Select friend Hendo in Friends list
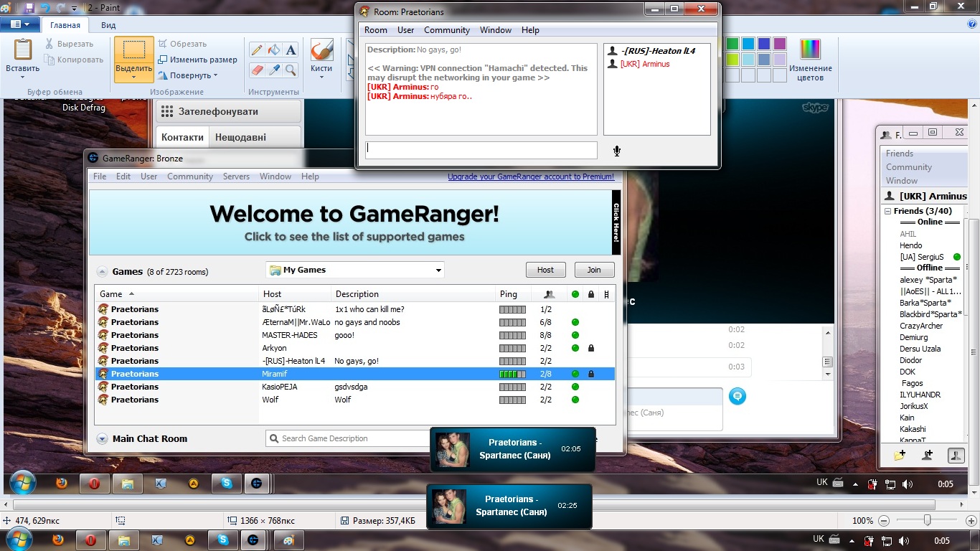980x551 pixels. click(911, 245)
